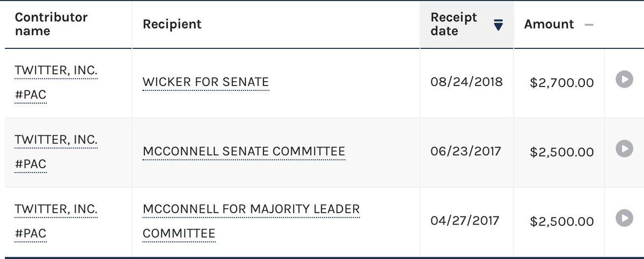Toggle Amount column sort dash icon
644x259 pixels.
(x=589, y=25)
